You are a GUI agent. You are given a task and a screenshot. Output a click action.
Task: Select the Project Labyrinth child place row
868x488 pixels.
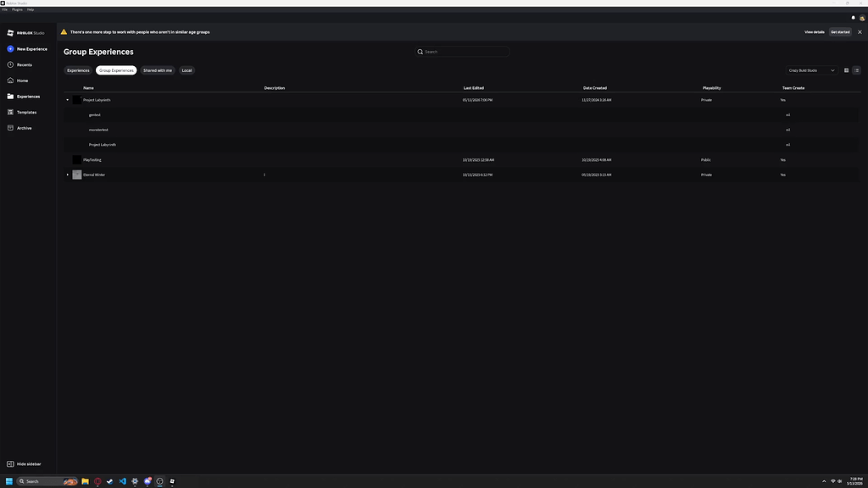[461, 145]
